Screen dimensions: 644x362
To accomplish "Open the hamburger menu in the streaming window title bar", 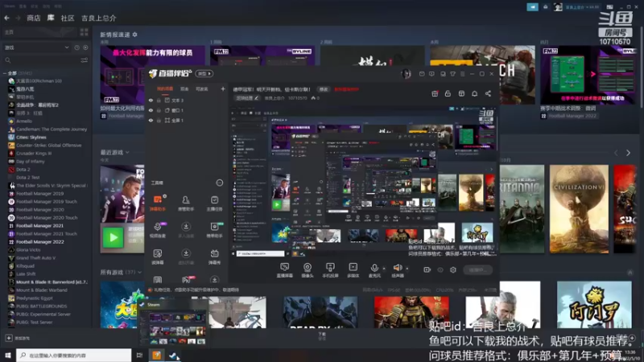I will click(462, 74).
